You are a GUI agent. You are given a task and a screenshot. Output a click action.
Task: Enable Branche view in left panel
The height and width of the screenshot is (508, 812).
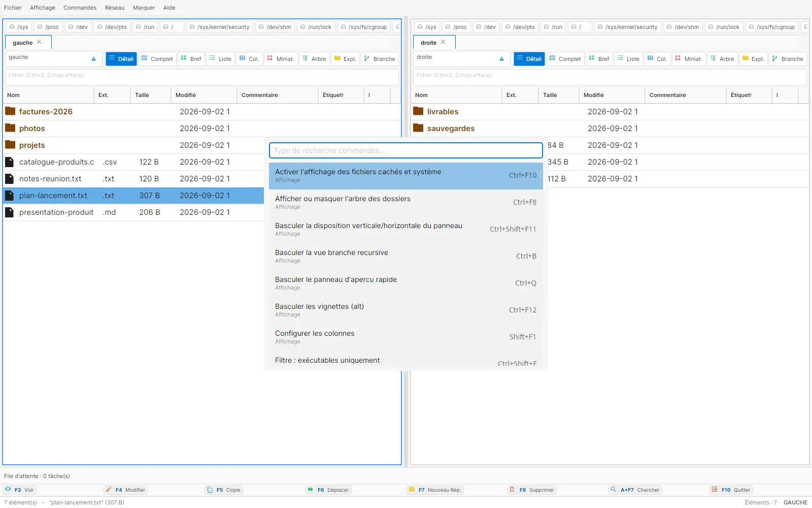380,59
